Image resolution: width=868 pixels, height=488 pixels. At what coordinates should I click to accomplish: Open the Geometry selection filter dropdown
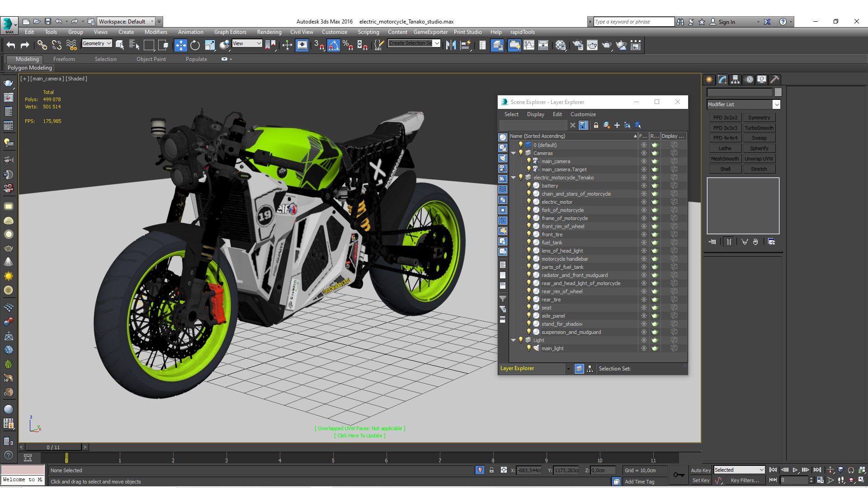[x=97, y=43]
